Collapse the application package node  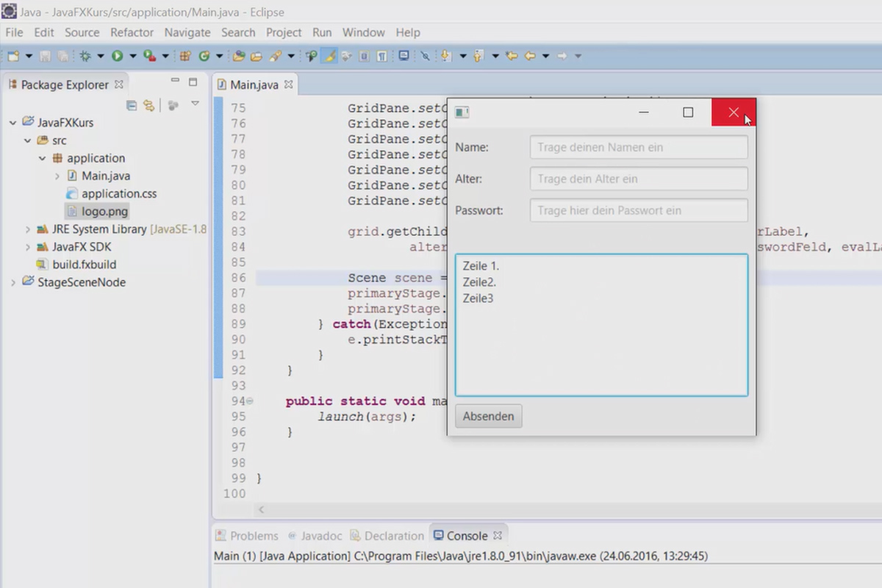43,158
